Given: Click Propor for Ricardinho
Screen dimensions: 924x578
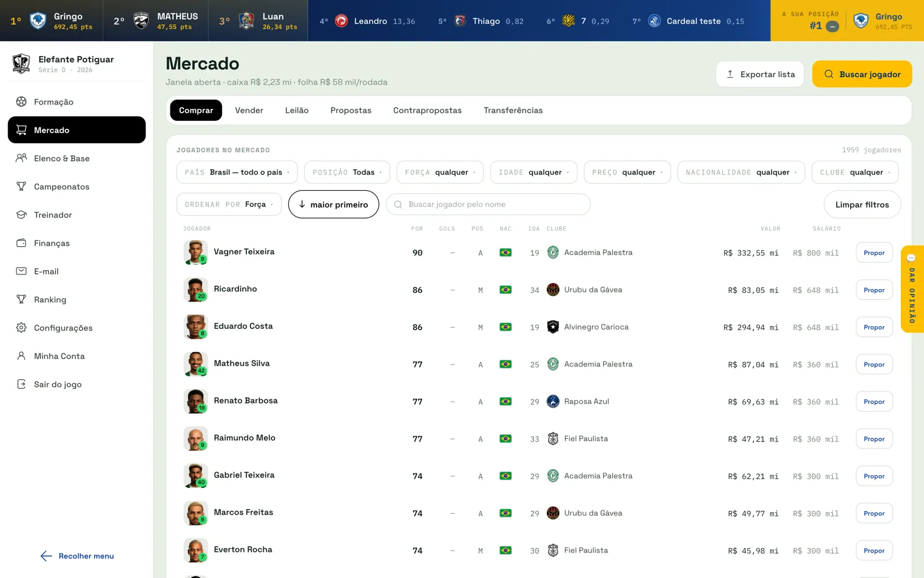Looking at the screenshot, I should tap(874, 290).
